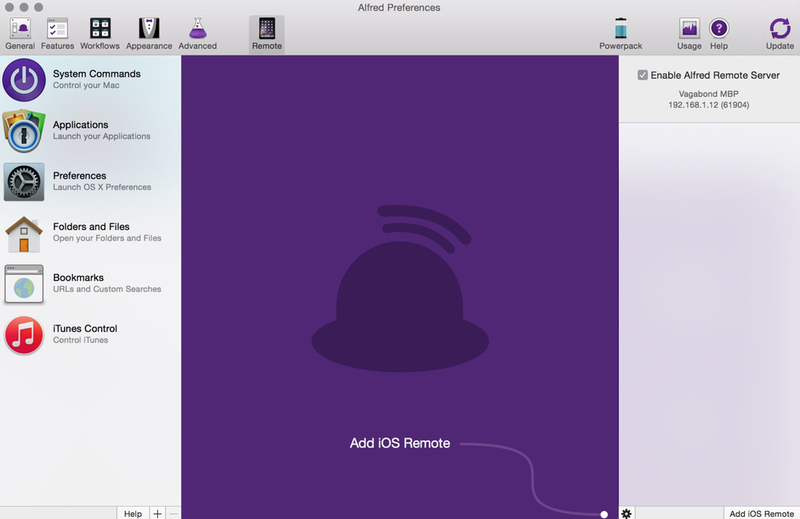Select the System Commands title text

tap(96, 73)
